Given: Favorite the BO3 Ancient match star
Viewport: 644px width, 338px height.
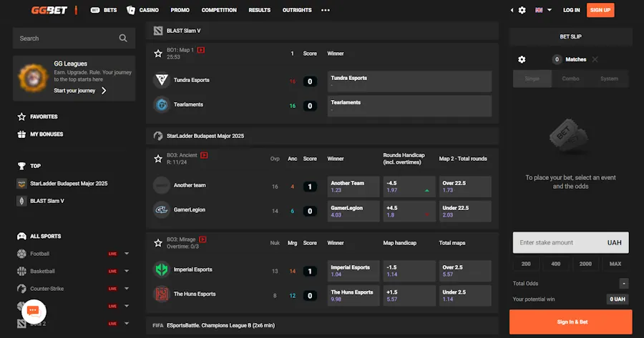Looking at the screenshot, I should pyautogui.click(x=158, y=159).
